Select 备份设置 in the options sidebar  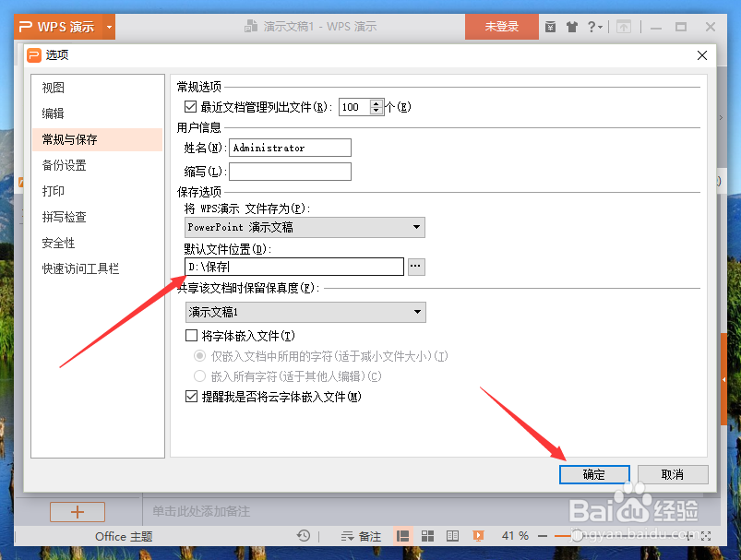point(97,165)
